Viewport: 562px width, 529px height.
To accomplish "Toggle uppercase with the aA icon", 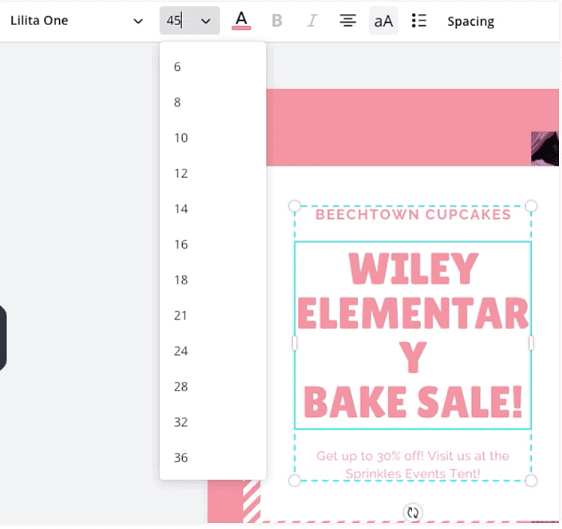I will (x=383, y=21).
